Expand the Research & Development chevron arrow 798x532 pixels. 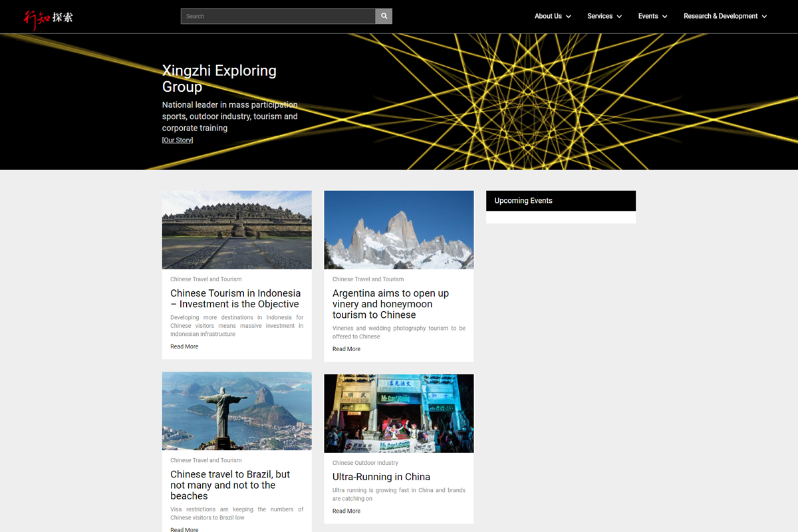click(x=764, y=17)
